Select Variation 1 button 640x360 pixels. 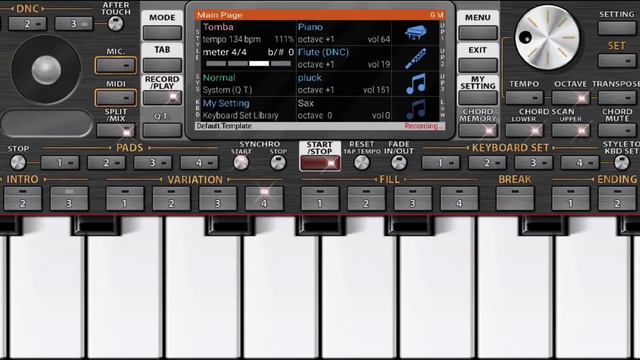(x=125, y=198)
